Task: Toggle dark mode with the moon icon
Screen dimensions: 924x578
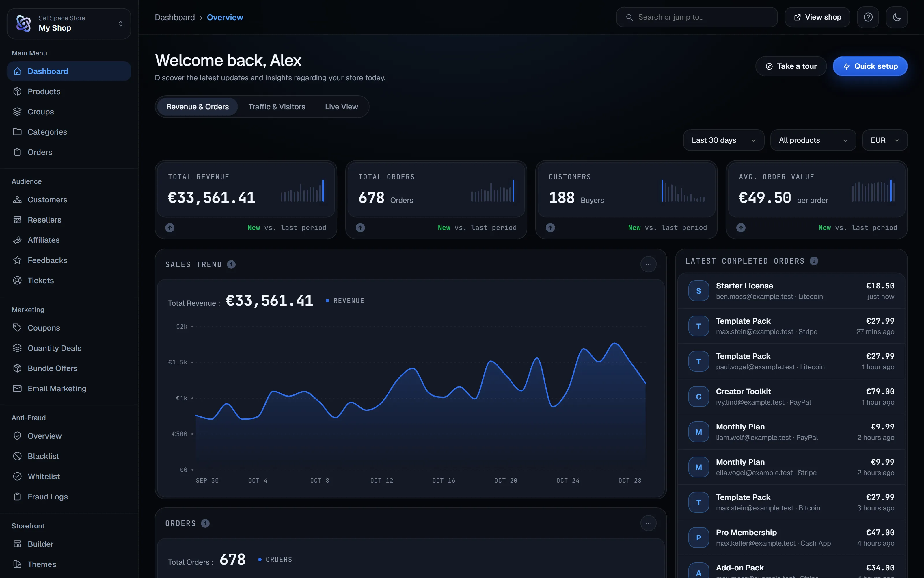Action: point(897,17)
